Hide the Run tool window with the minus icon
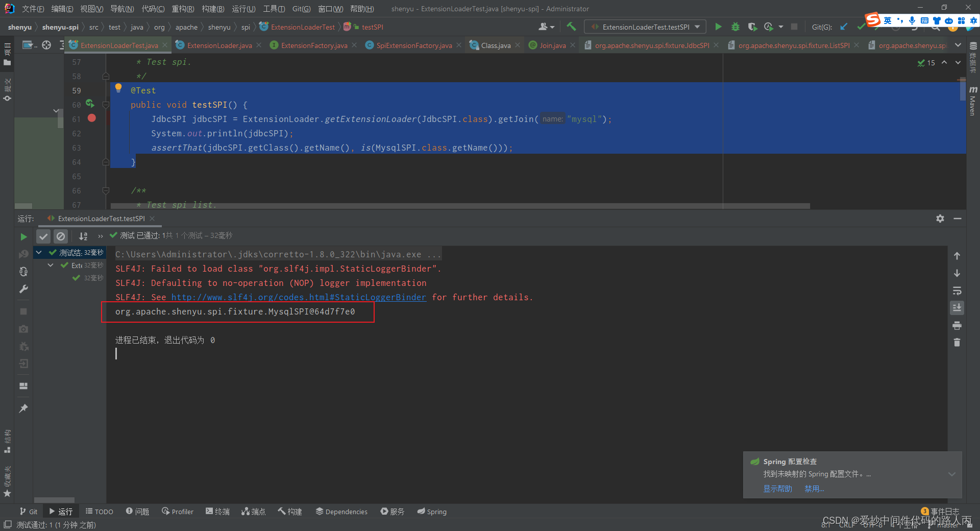 tap(958, 219)
